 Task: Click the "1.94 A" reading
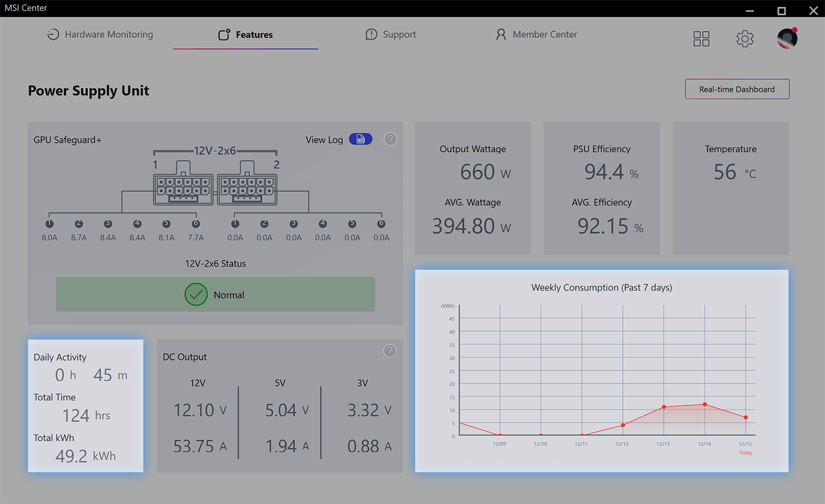[x=287, y=446]
